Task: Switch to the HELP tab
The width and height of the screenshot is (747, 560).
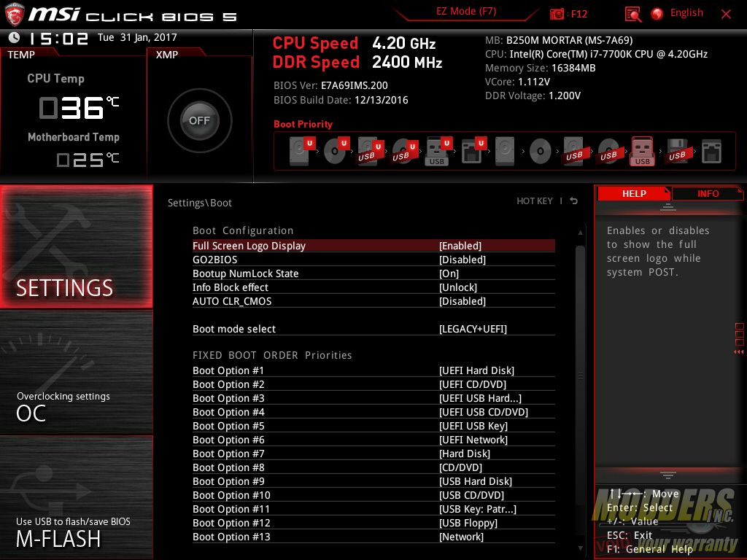Action: (634, 193)
